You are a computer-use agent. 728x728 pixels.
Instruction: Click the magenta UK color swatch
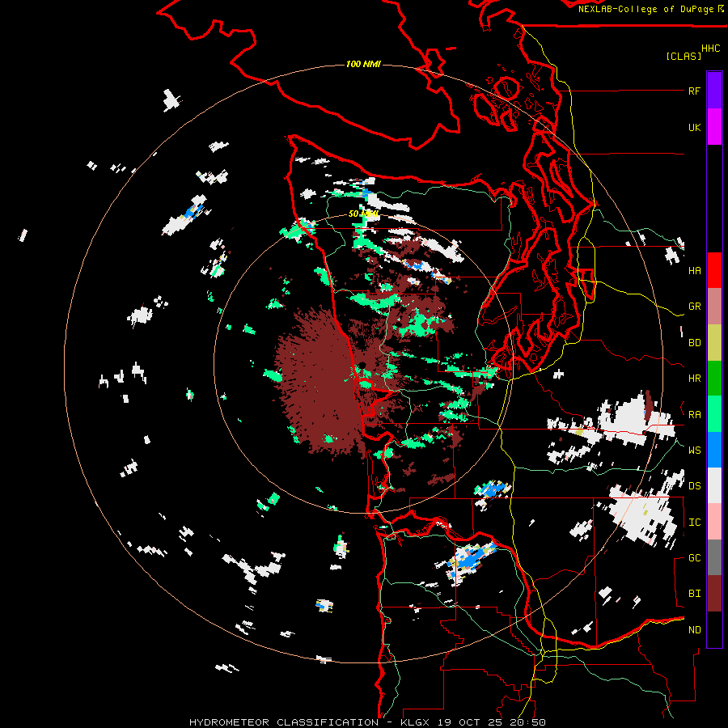point(714,127)
